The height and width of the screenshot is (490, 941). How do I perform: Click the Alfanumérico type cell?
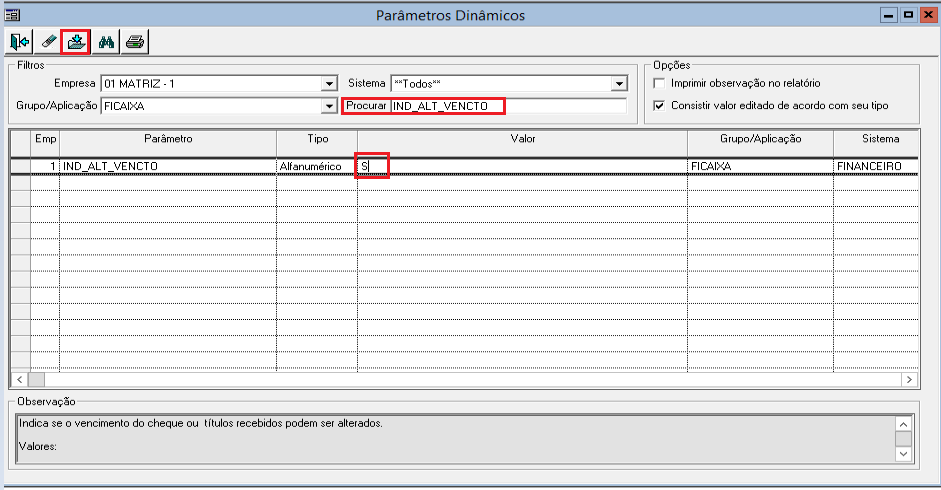click(317, 166)
